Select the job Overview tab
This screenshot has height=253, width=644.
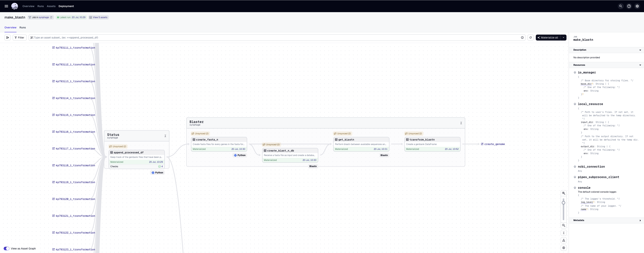click(10, 27)
